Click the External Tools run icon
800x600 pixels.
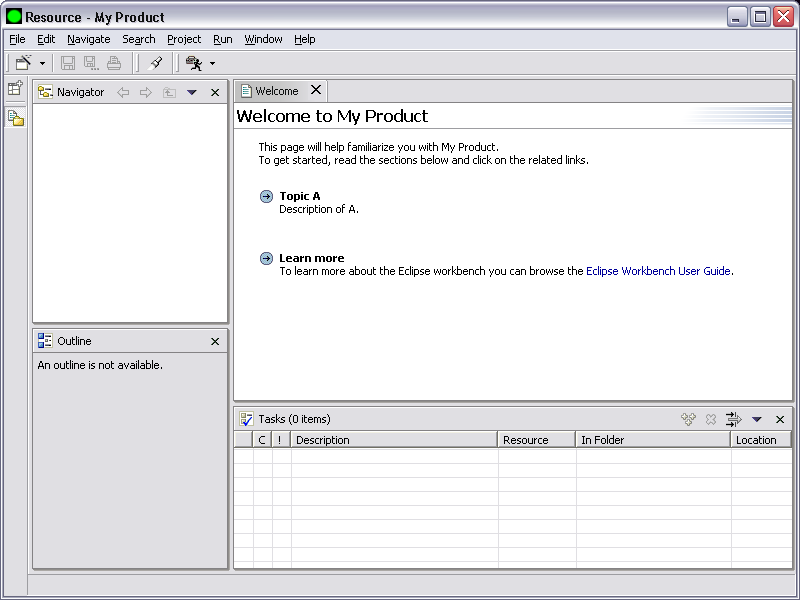pos(194,63)
